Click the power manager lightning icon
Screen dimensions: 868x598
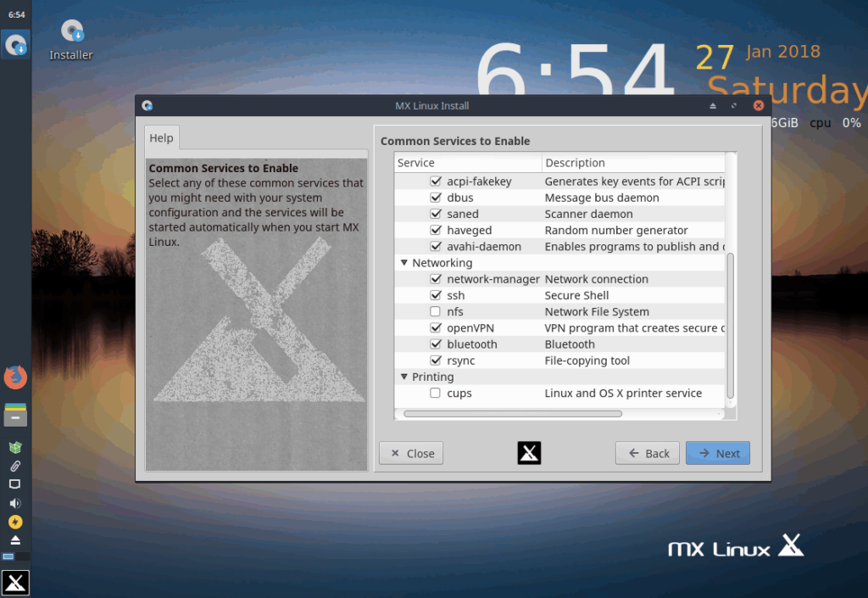(x=15, y=522)
